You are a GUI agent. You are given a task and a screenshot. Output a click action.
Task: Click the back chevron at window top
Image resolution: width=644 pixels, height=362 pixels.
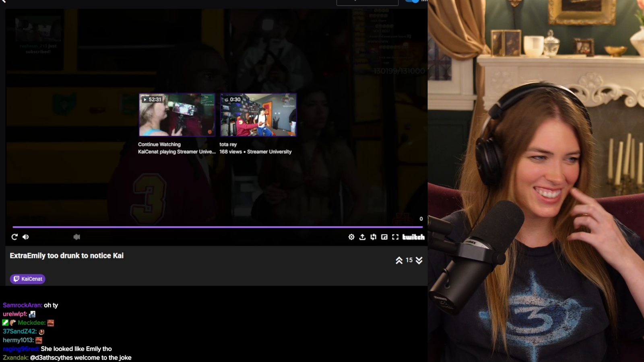(x=4, y=1)
